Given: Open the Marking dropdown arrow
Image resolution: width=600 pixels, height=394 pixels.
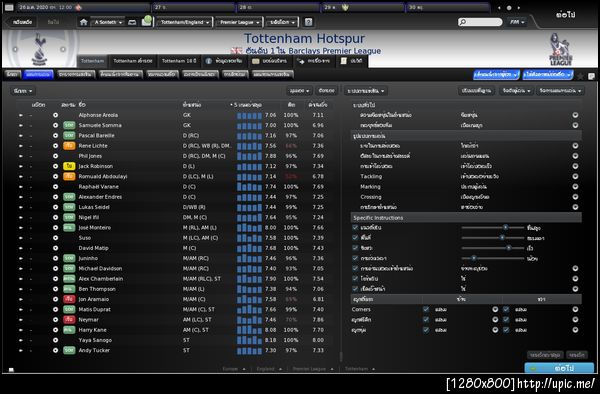Looking at the screenshot, I should coord(575,187).
